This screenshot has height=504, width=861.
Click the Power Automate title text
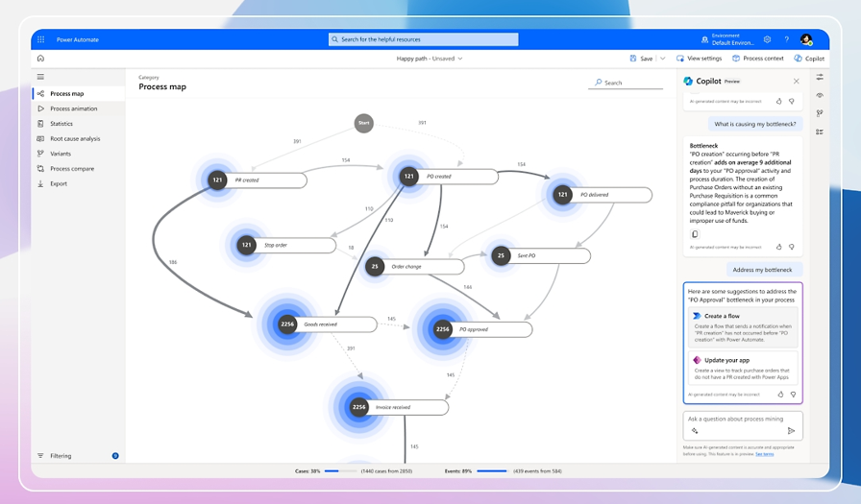78,39
